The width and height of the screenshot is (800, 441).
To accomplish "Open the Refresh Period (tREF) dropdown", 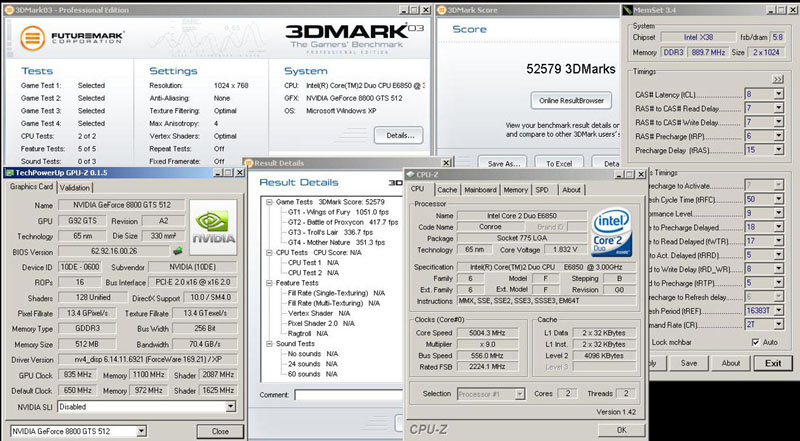I will [779, 310].
